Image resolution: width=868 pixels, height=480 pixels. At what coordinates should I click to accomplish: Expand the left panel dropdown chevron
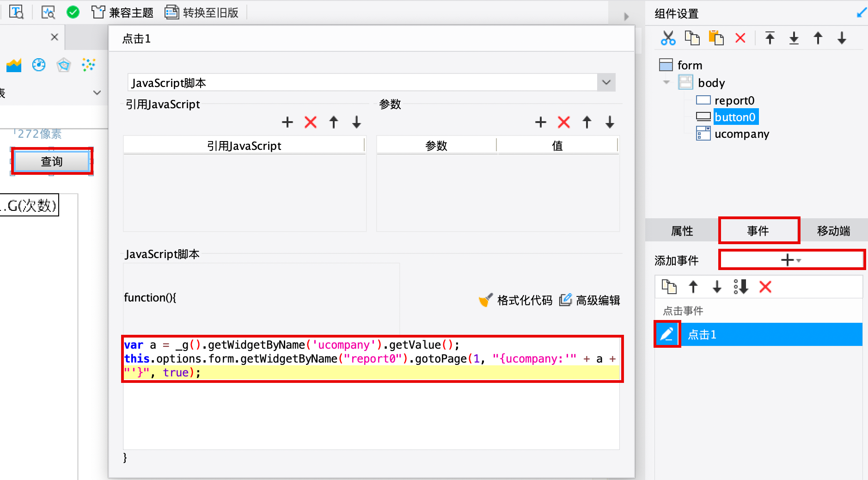[97, 92]
